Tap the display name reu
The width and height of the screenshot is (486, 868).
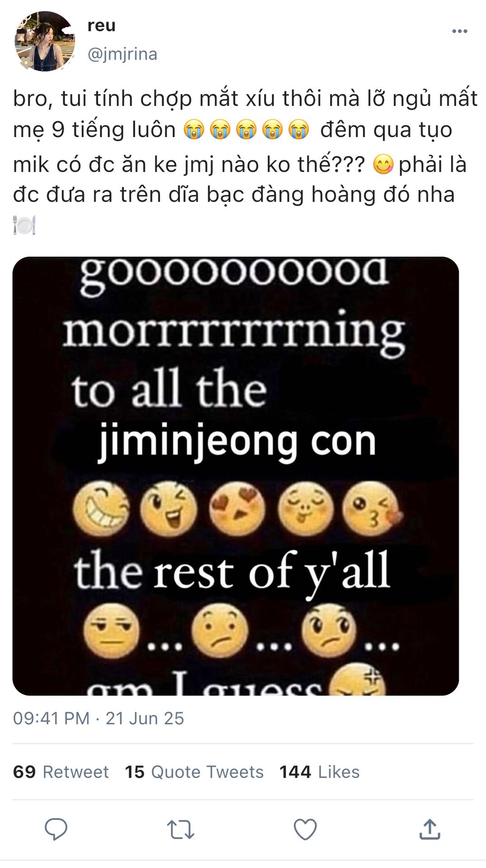pyautogui.click(x=102, y=26)
